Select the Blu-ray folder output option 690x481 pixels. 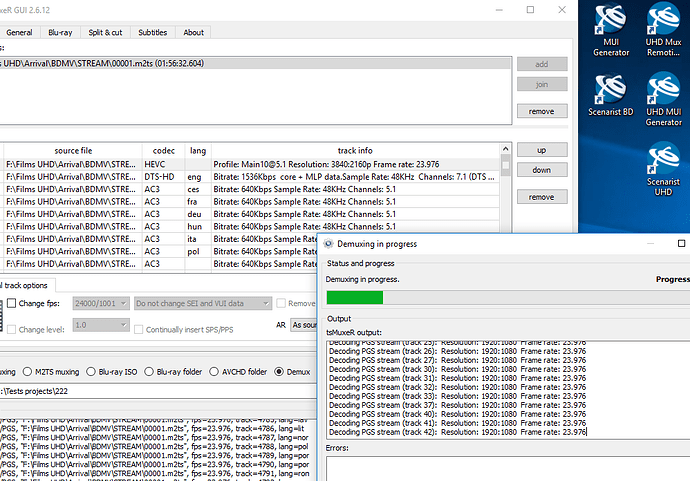pyautogui.click(x=149, y=372)
